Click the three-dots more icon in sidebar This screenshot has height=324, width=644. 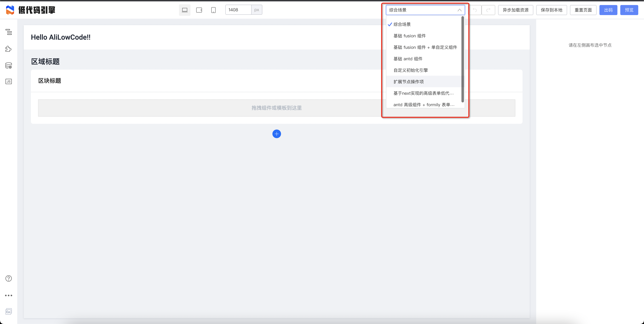click(x=8, y=295)
